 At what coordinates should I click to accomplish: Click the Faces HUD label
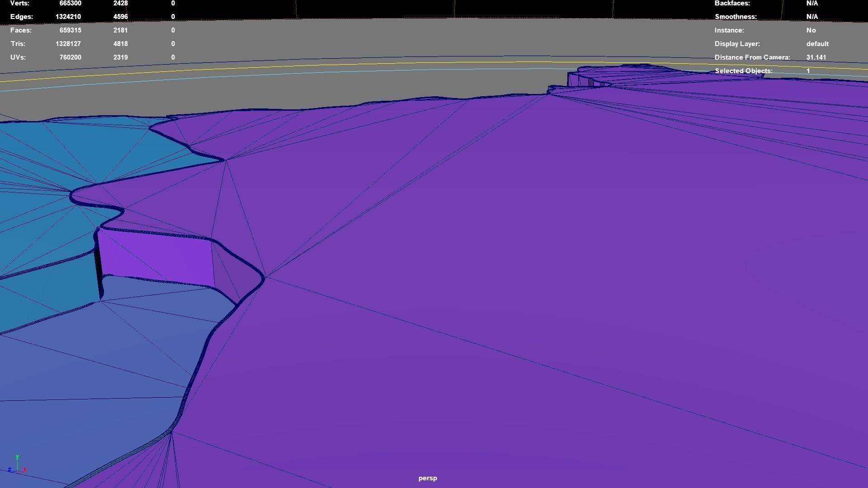[21, 30]
